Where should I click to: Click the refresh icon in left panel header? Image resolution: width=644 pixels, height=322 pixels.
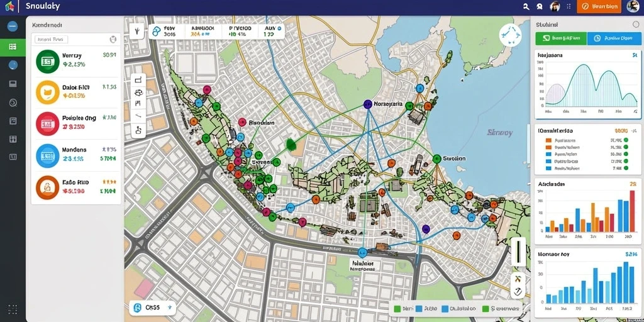[x=113, y=40]
